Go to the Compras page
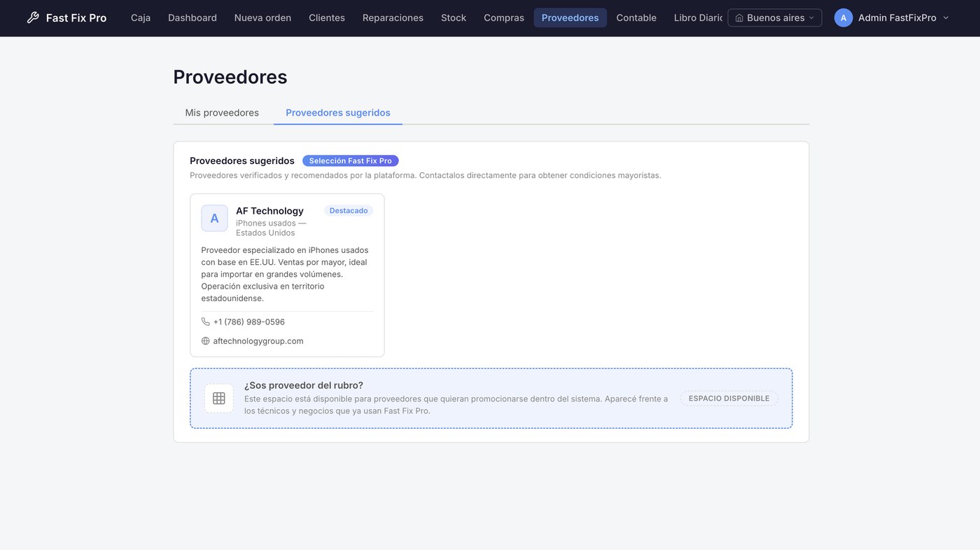Image resolution: width=980 pixels, height=550 pixels. tap(504, 18)
